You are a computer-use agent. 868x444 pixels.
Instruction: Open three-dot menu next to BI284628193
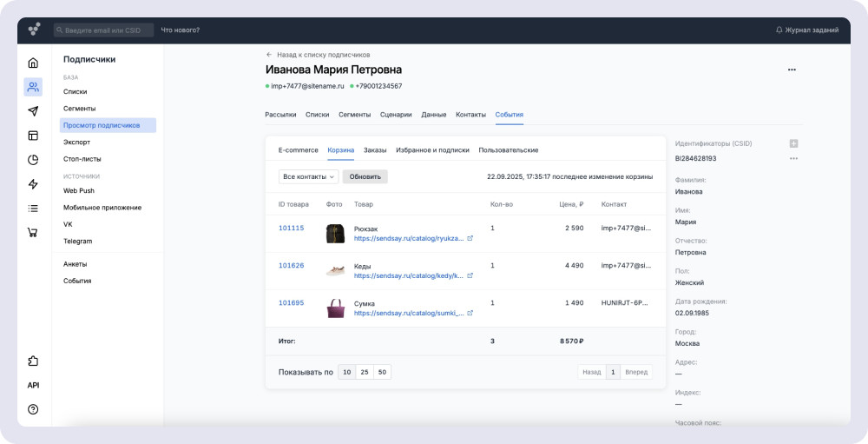pyautogui.click(x=793, y=158)
